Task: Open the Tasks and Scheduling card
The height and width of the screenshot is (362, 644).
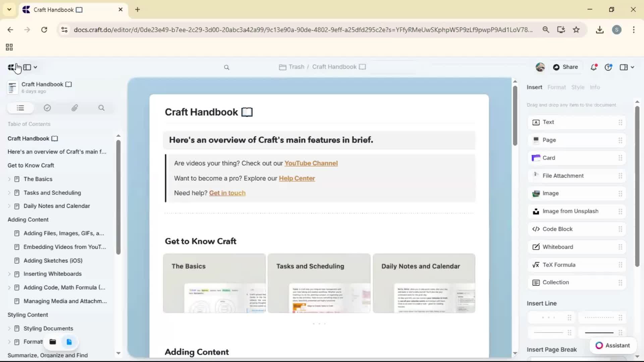Action: [319, 283]
